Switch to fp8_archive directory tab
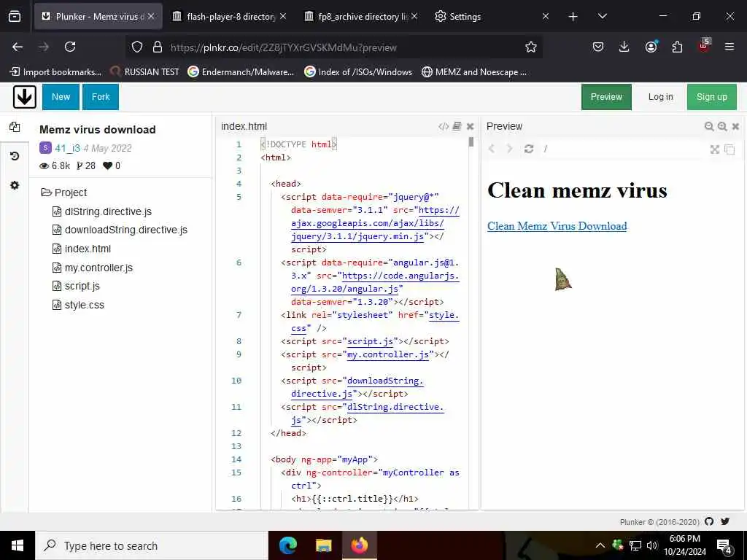Image resolution: width=747 pixels, height=560 pixels. pyautogui.click(x=360, y=16)
